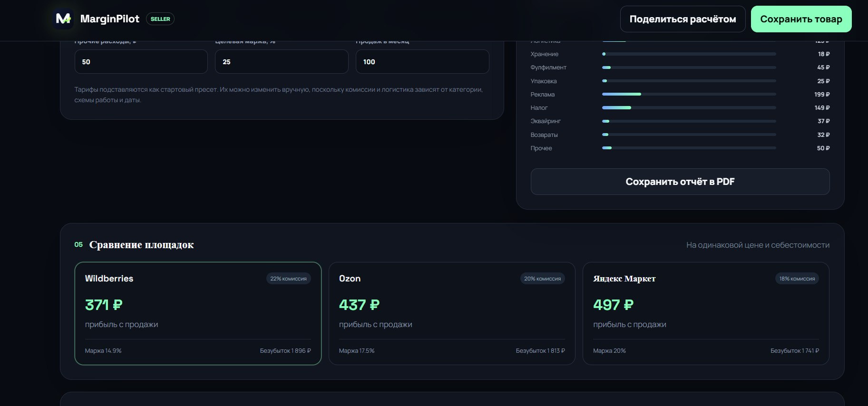Click the 497 ₽ profit on Яндекс Маркет
The image size is (868, 406).
(613, 305)
